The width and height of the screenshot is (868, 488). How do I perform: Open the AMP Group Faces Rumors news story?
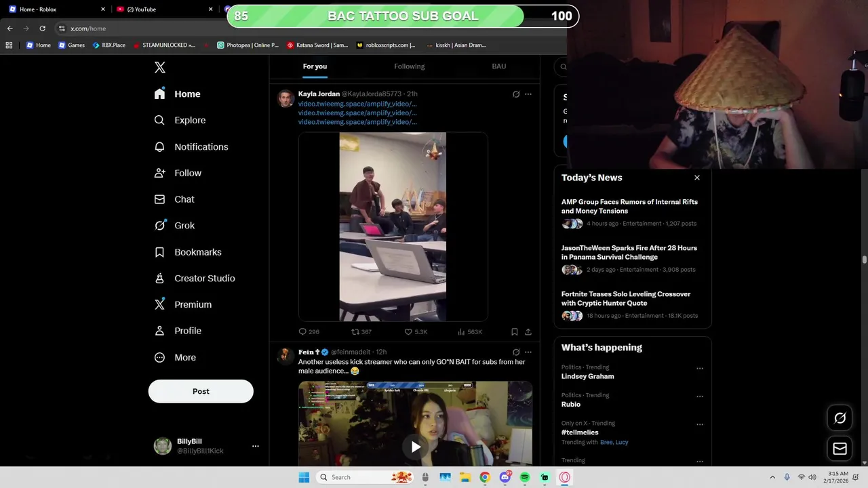[629, 206]
